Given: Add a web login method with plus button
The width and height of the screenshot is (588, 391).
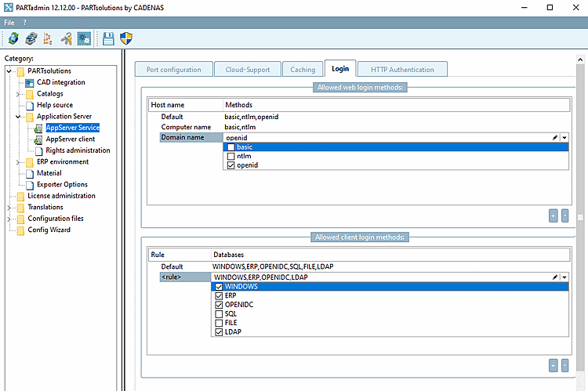Looking at the screenshot, I should pyautogui.click(x=554, y=216).
